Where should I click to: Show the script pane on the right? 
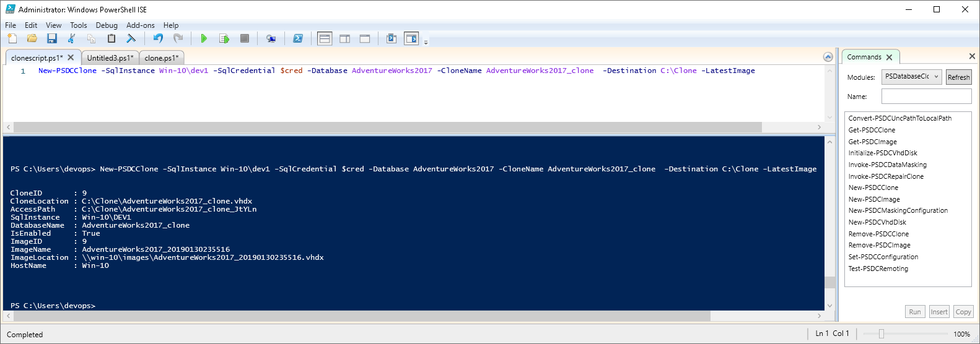(x=345, y=38)
